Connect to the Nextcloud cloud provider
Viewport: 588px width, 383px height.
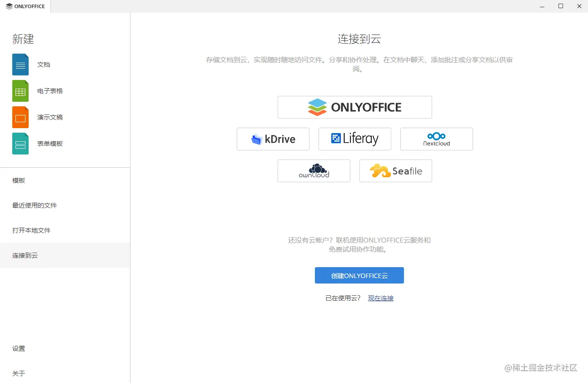coord(437,139)
